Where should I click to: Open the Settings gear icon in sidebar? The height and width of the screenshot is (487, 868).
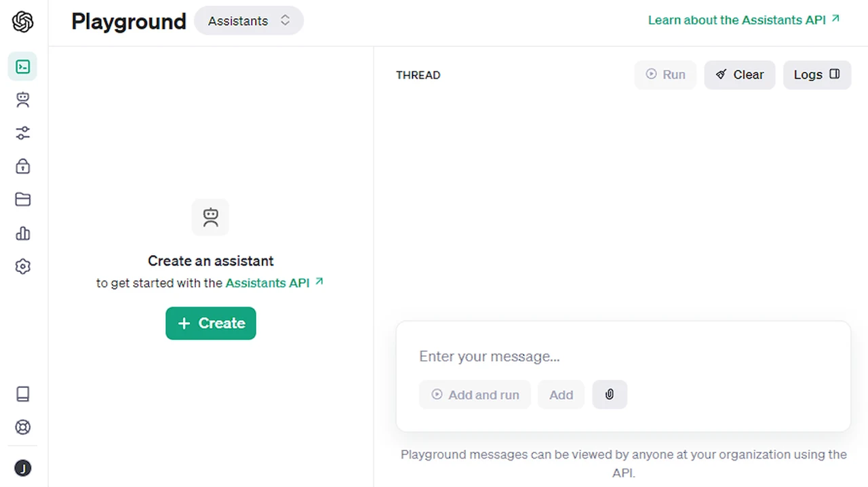[23, 267]
